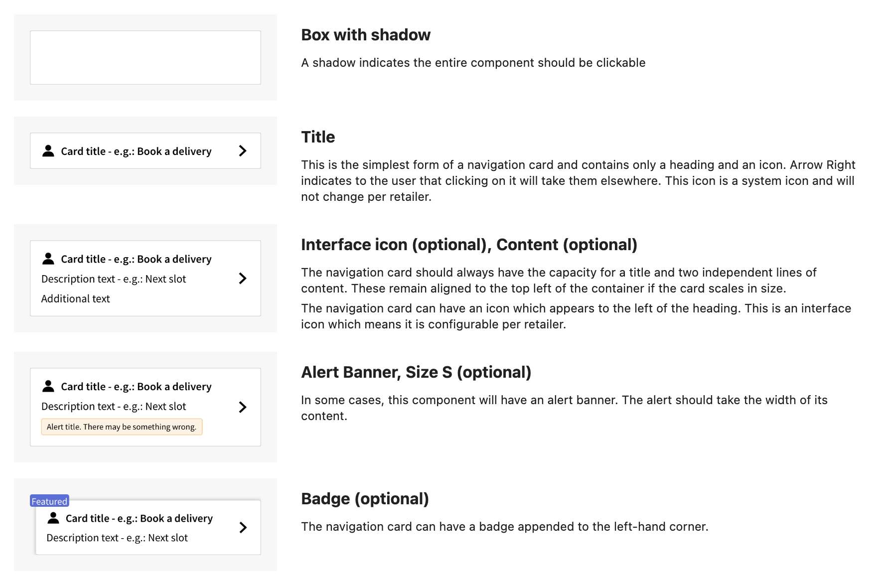Click the yellow 'Alert title' banner
This screenshot has height=588, width=885.
tap(122, 427)
